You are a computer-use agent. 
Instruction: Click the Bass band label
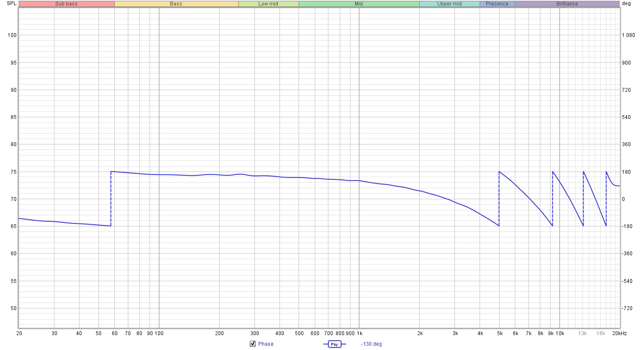point(176,4)
